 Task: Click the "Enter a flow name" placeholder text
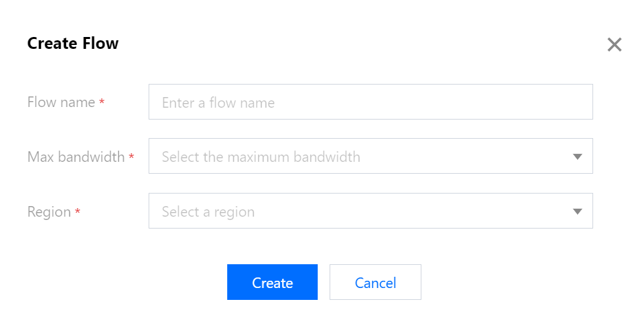point(218,102)
